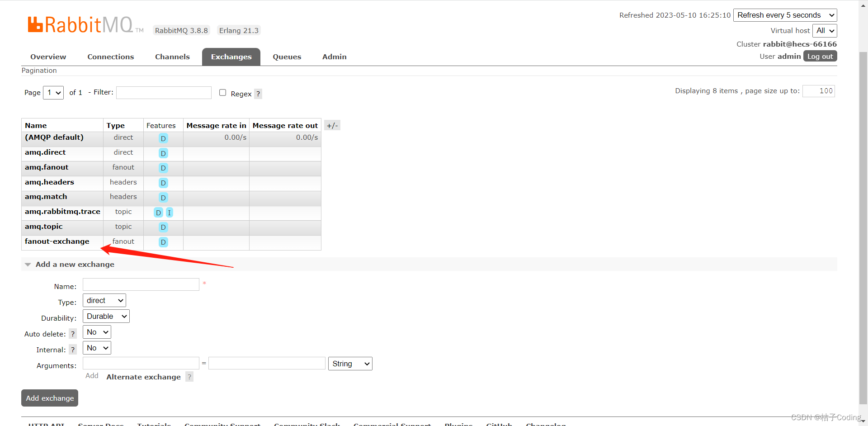Viewport: 868px width, 426px height.
Task: Open the amq.topic exchange link
Action: click(x=44, y=227)
